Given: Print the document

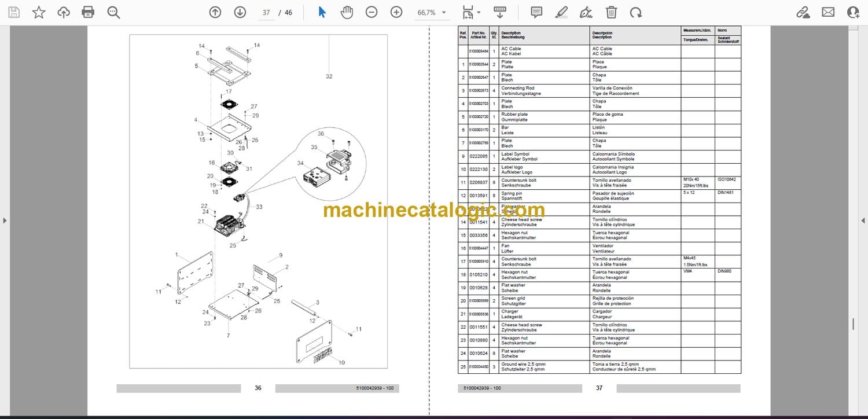Looking at the screenshot, I should click(88, 12).
